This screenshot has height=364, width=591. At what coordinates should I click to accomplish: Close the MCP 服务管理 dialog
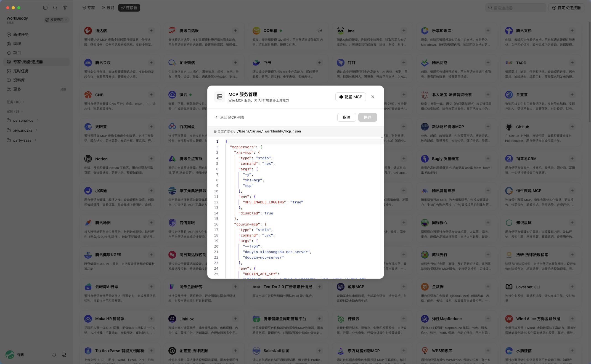click(x=373, y=97)
